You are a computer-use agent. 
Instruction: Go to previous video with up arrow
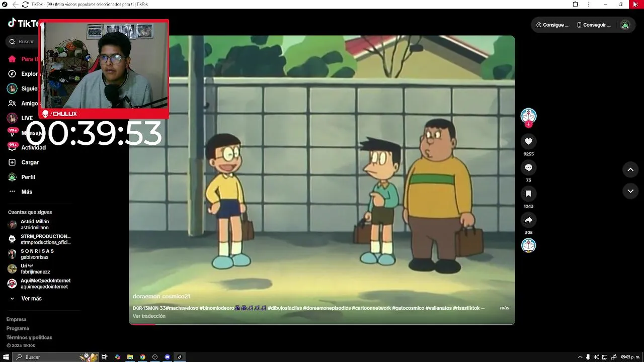630,170
